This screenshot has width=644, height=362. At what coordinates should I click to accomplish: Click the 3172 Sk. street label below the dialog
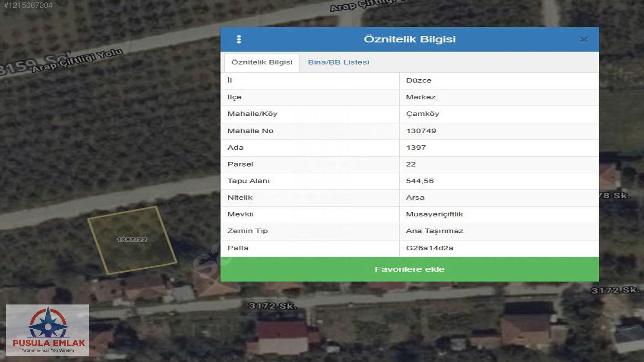coord(272,306)
